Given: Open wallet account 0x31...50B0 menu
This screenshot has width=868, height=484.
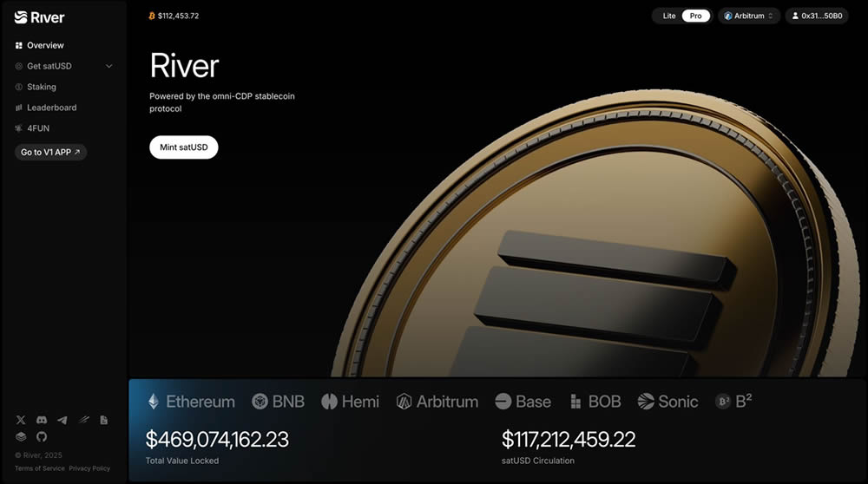Looking at the screenshot, I should point(817,16).
